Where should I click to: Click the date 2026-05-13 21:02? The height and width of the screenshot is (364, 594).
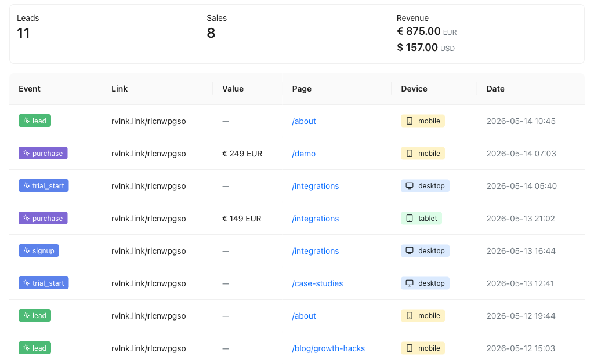pos(520,219)
